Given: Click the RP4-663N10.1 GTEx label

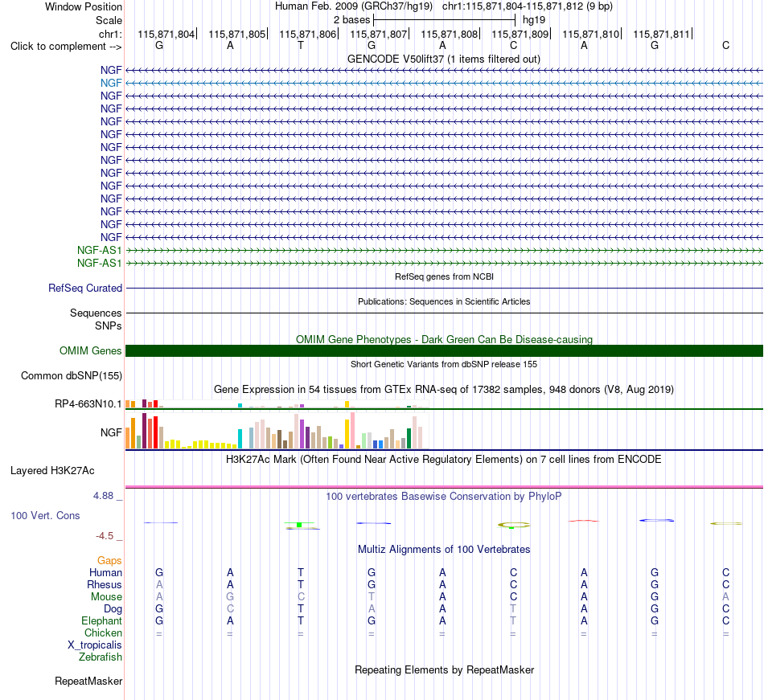Looking at the screenshot, I should click(x=88, y=403).
